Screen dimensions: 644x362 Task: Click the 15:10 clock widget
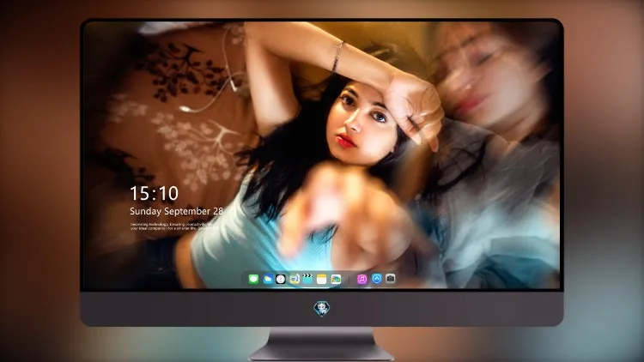154,193
